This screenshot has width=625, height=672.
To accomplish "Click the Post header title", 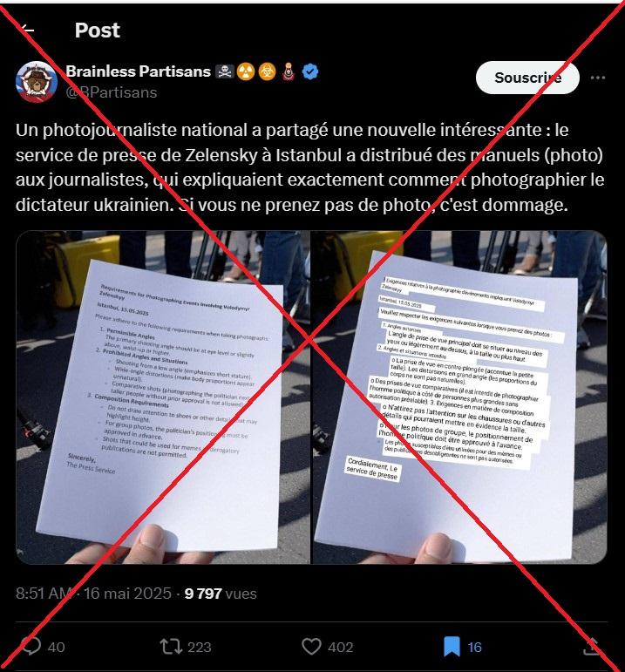I will point(98,30).
